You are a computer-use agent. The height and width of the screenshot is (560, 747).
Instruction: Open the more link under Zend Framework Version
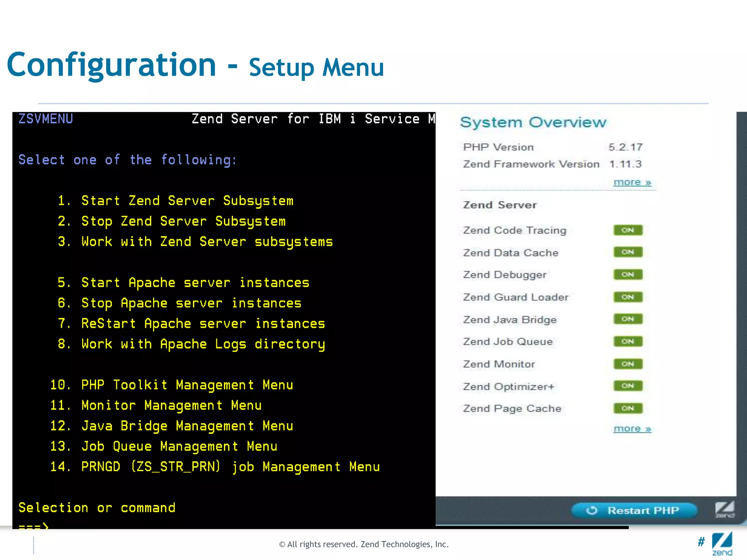(632, 182)
